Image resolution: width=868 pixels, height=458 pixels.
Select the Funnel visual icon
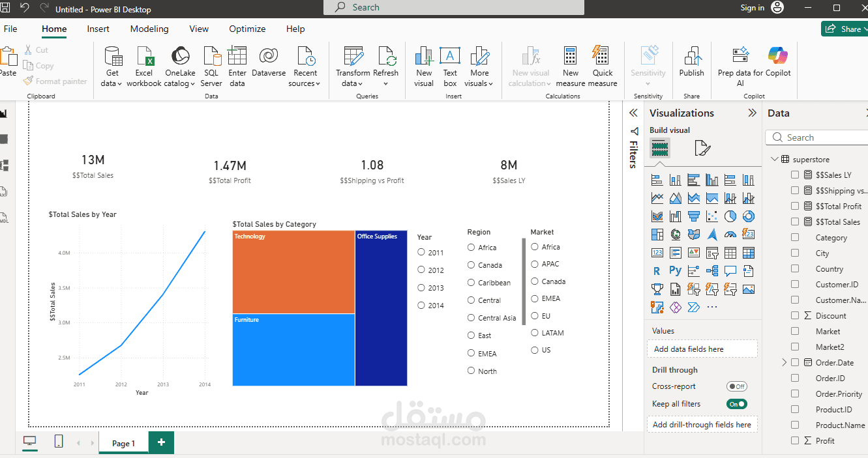tap(694, 216)
